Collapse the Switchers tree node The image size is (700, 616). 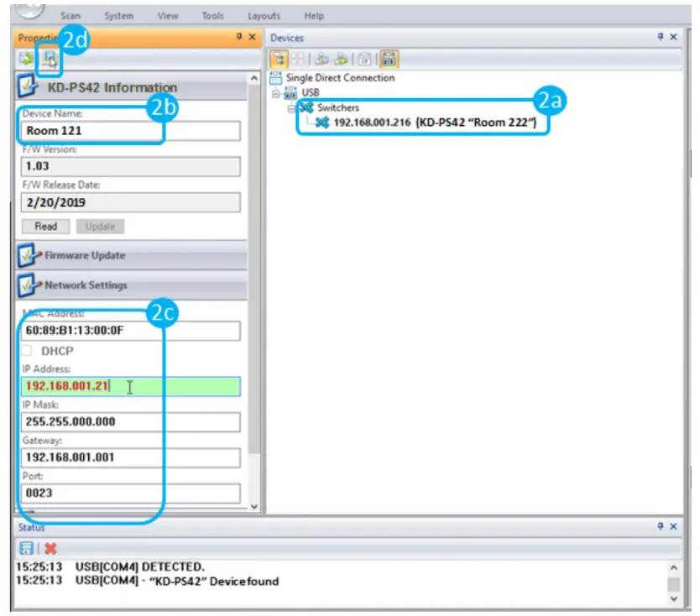pyautogui.click(x=291, y=108)
